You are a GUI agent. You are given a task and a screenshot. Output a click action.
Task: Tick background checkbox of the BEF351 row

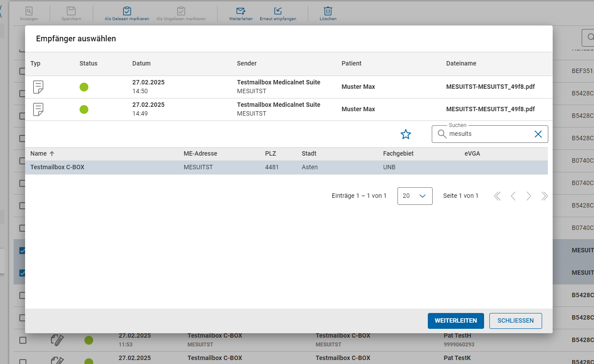click(23, 71)
